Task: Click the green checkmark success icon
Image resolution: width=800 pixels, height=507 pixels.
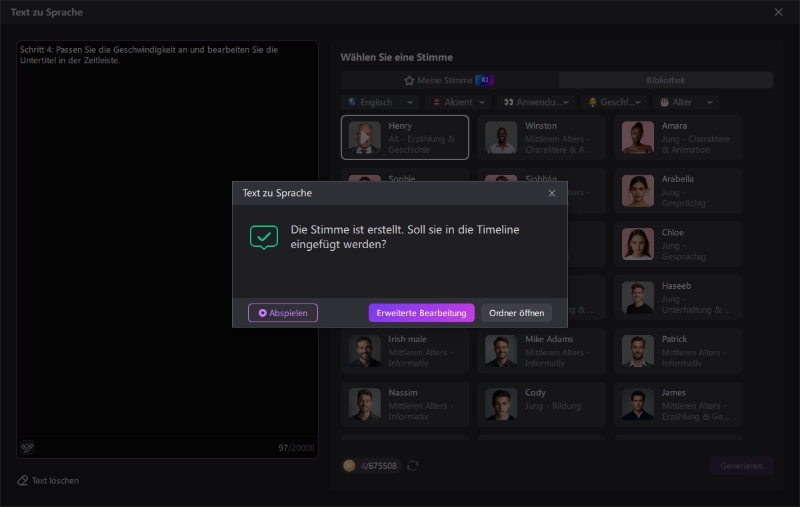Action: (x=263, y=237)
